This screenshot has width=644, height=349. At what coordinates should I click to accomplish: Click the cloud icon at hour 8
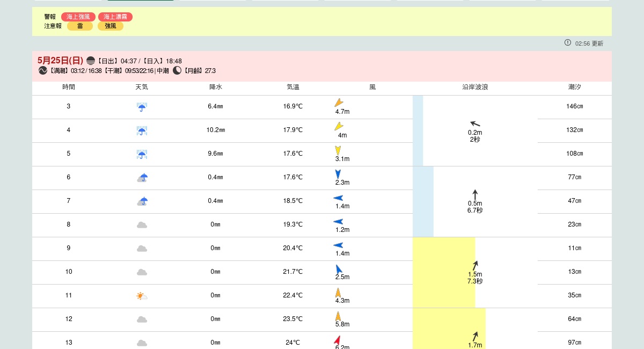click(142, 225)
